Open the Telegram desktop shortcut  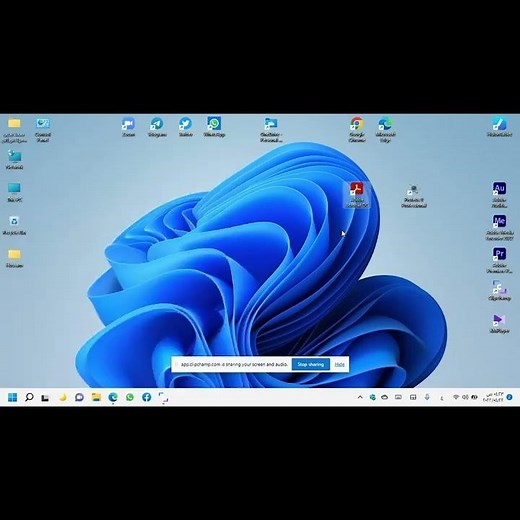click(x=157, y=127)
